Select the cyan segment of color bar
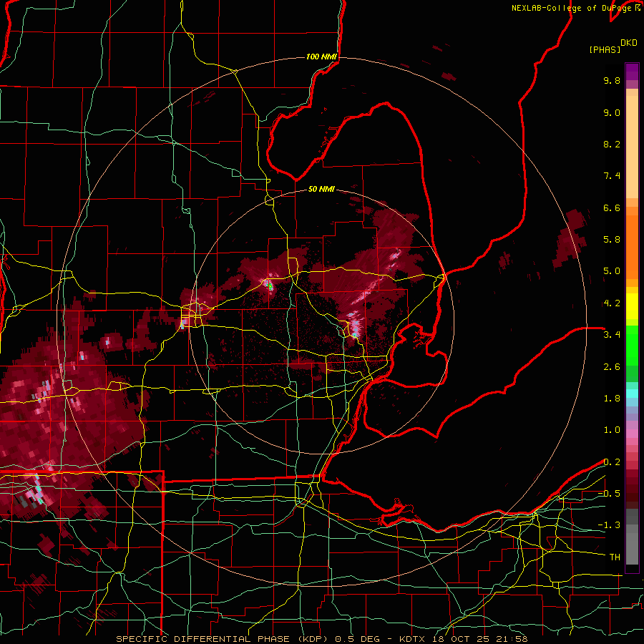Image resolution: width=644 pixels, height=644 pixels. coord(632,394)
